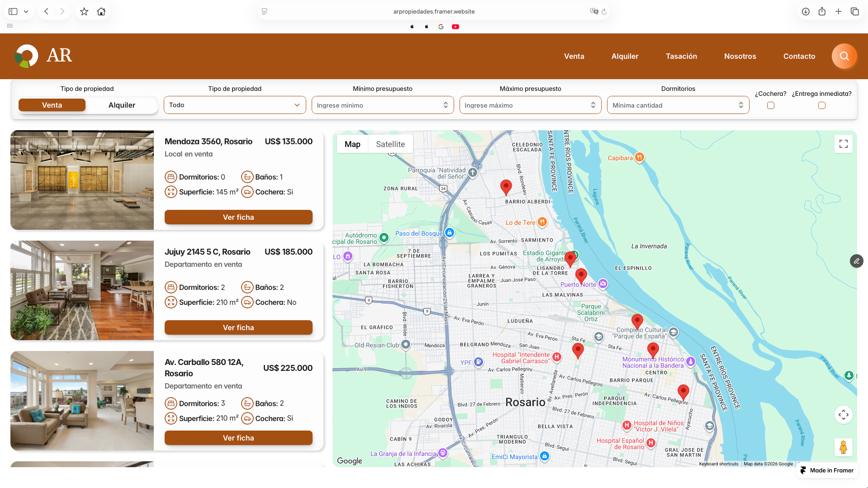This screenshot has width=868, height=488.
Task: Click the share icon in the toolbar
Action: click(822, 11)
